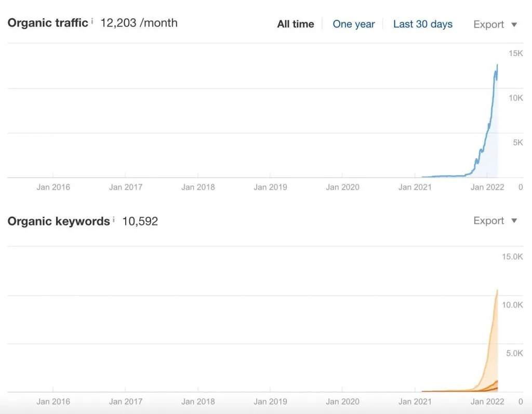
Task: Click Jan 2021 label on keywords chart
Action: click(x=415, y=402)
